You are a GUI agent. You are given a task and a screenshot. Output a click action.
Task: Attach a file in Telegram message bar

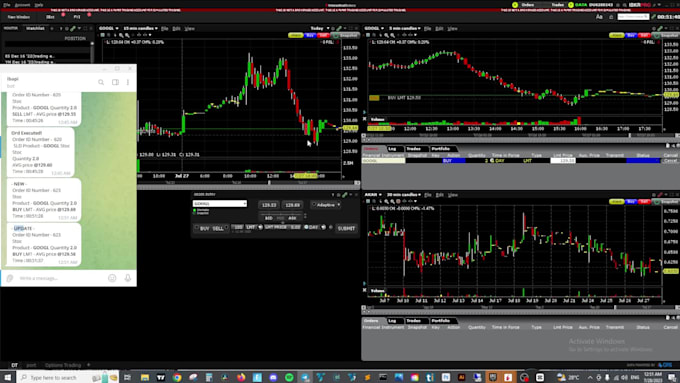point(10,278)
